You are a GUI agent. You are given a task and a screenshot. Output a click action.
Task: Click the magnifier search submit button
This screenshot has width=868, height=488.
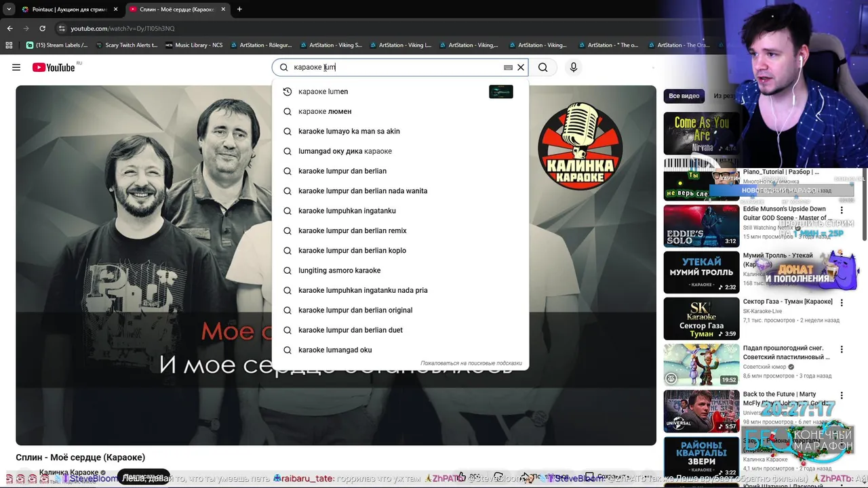point(543,67)
